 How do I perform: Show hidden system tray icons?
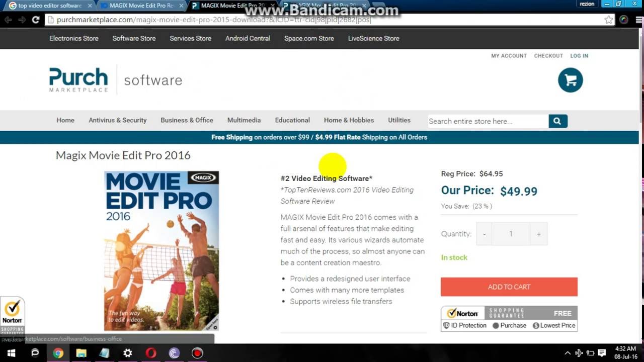[568, 353]
